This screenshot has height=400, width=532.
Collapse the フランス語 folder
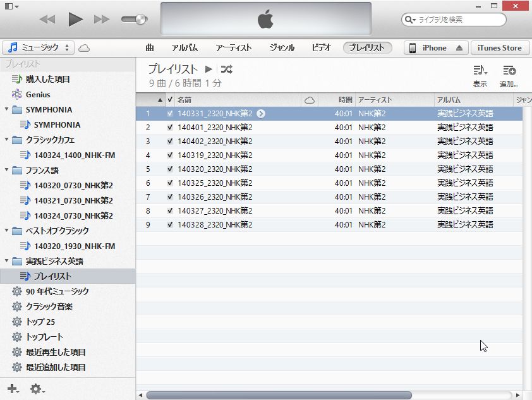click(x=6, y=169)
